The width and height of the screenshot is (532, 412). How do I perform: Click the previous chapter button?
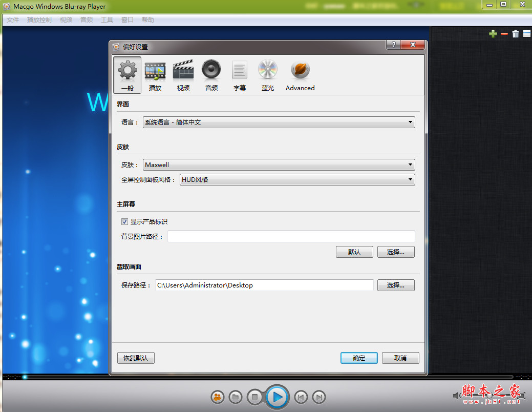[x=301, y=397]
